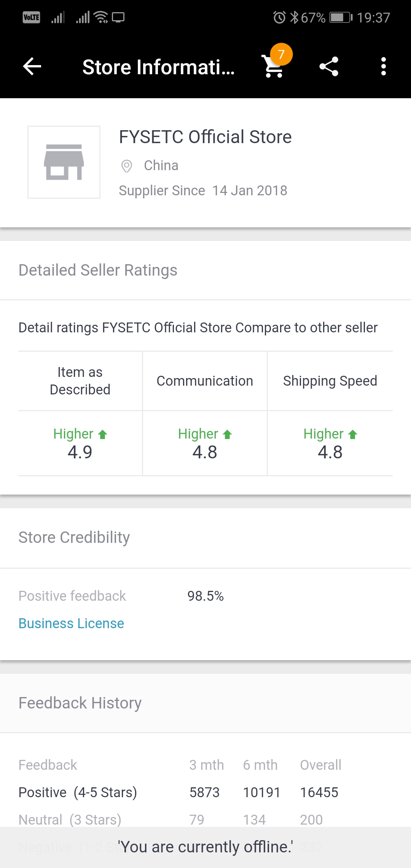Tap the 98.5% positive feedback value
This screenshot has width=411, height=868.
click(x=205, y=596)
